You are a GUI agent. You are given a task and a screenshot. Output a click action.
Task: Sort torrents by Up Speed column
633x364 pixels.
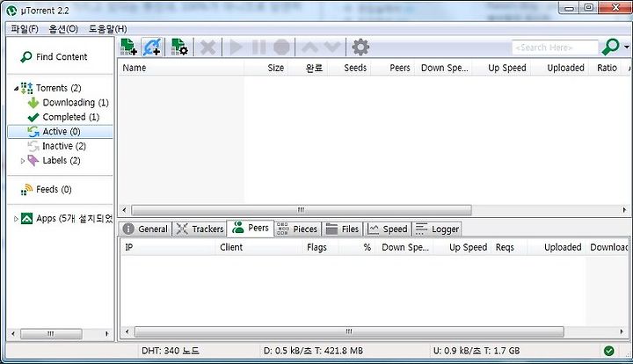point(502,68)
